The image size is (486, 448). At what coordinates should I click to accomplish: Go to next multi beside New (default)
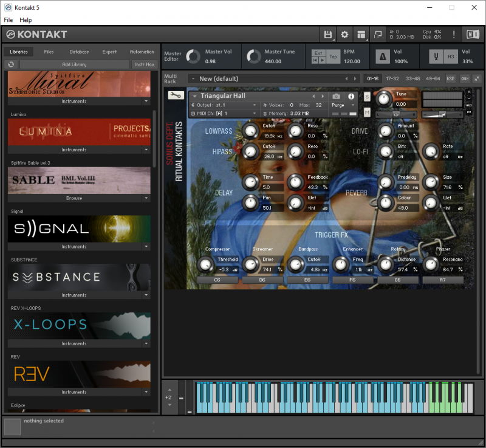pos(355,79)
